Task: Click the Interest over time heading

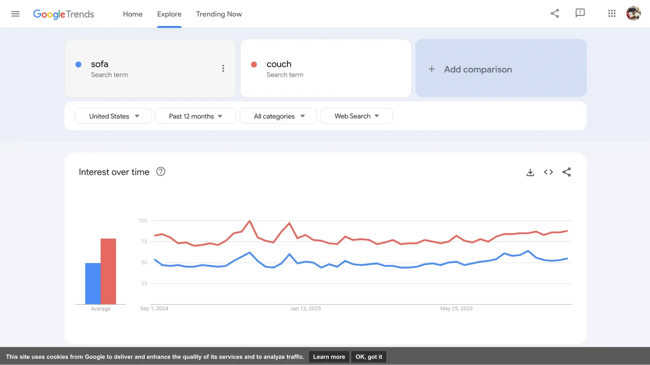Action: coord(114,172)
